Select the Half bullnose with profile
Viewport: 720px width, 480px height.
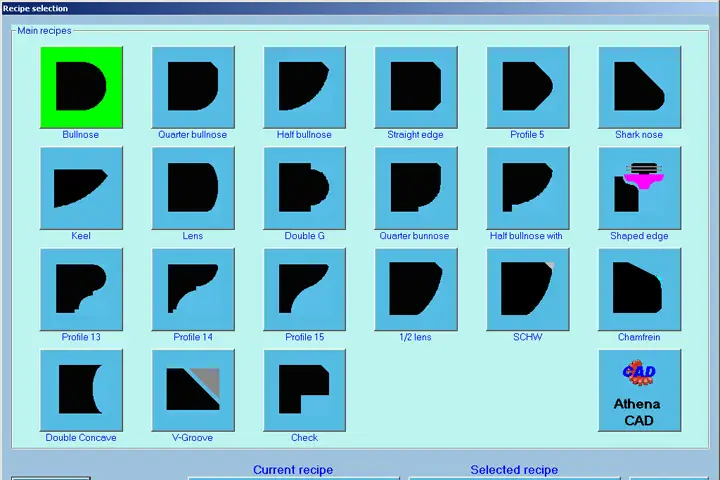tap(528, 188)
